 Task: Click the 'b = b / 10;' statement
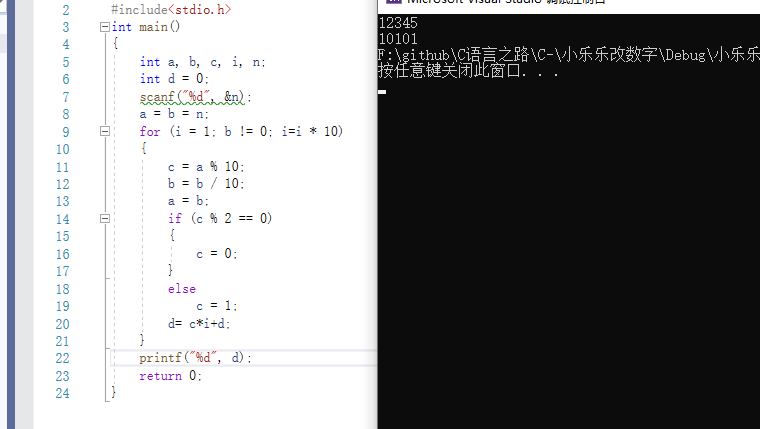206,184
